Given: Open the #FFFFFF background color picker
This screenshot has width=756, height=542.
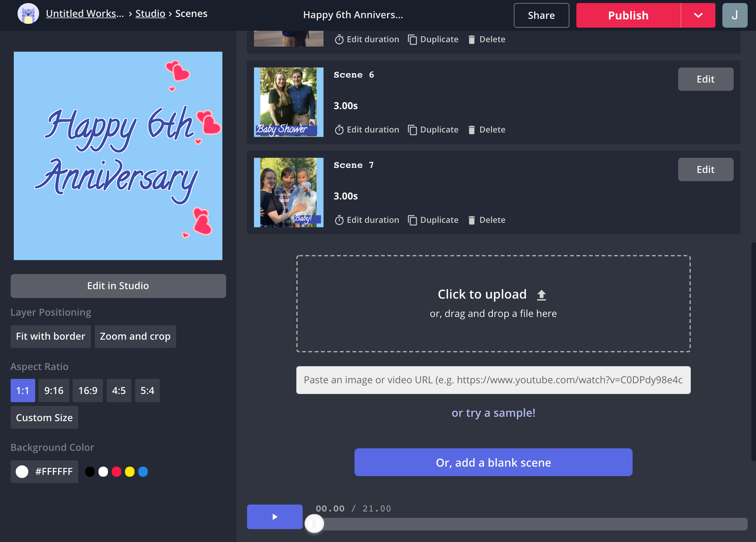Looking at the screenshot, I should (x=44, y=472).
